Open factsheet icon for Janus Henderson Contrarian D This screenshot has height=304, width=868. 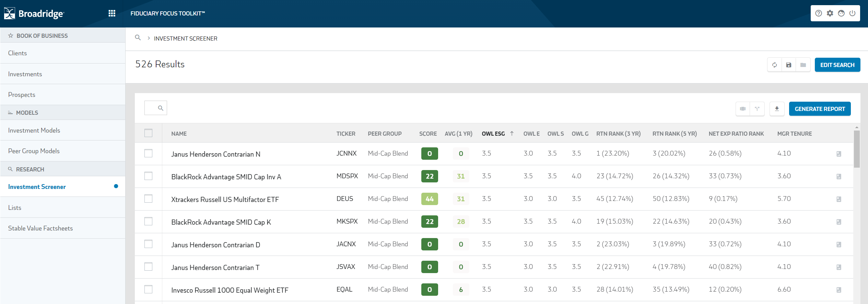coord(839,245)
